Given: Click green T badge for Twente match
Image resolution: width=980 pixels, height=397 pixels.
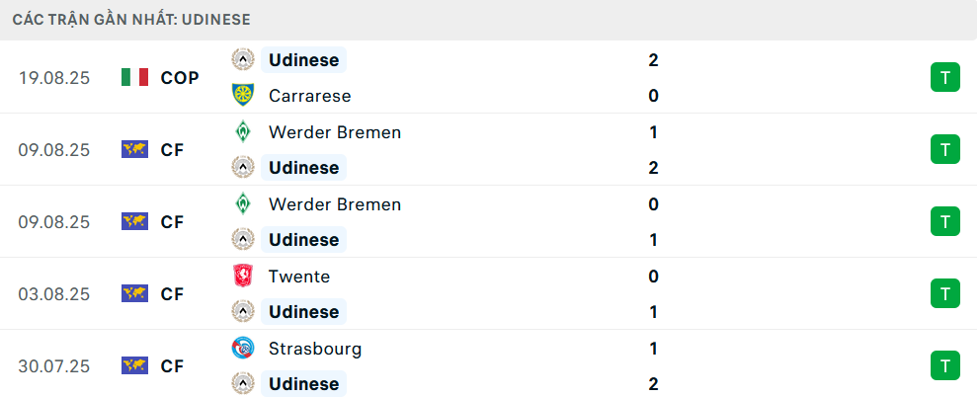Looking at the screenshot, I should (944, 294).
